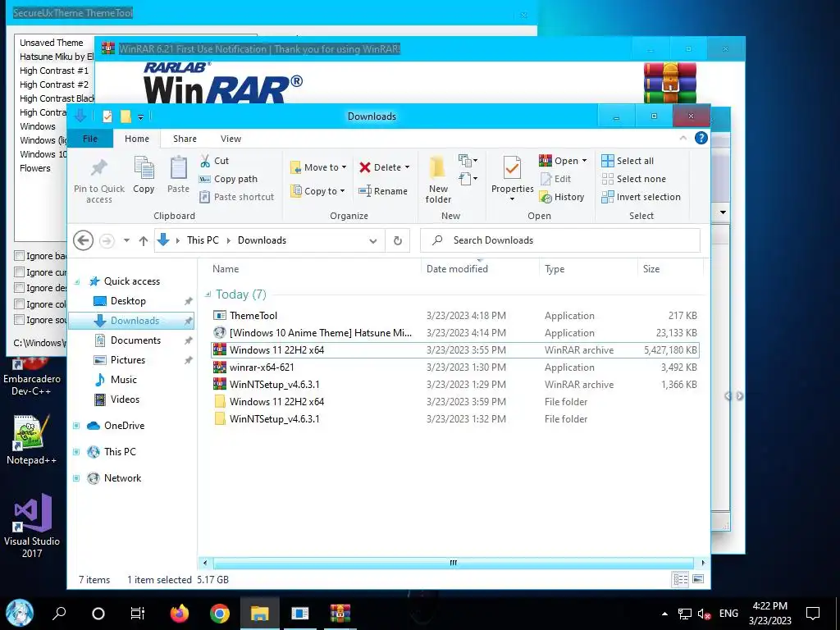Image resolution: width=840 pixels, height=630 pixels.
Task: Create a New folder from ribbon
Action: 438,180
